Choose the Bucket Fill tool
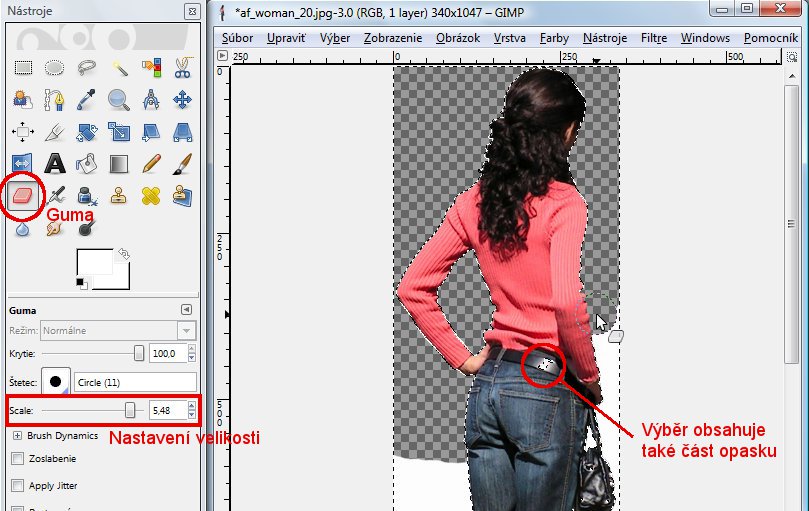Screen dimensions: 809x511 coord(86,164)
